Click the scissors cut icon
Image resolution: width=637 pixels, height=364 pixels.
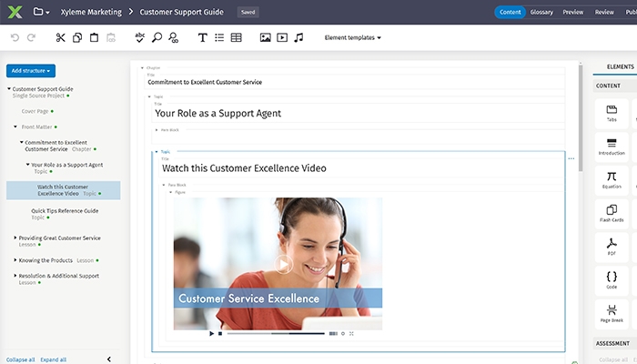60,37
